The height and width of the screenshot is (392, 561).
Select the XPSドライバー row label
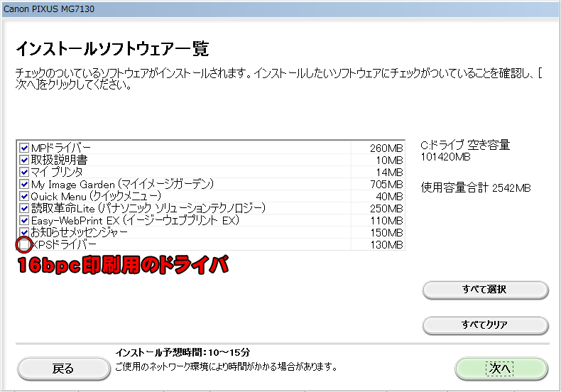(x=64, y=245)
